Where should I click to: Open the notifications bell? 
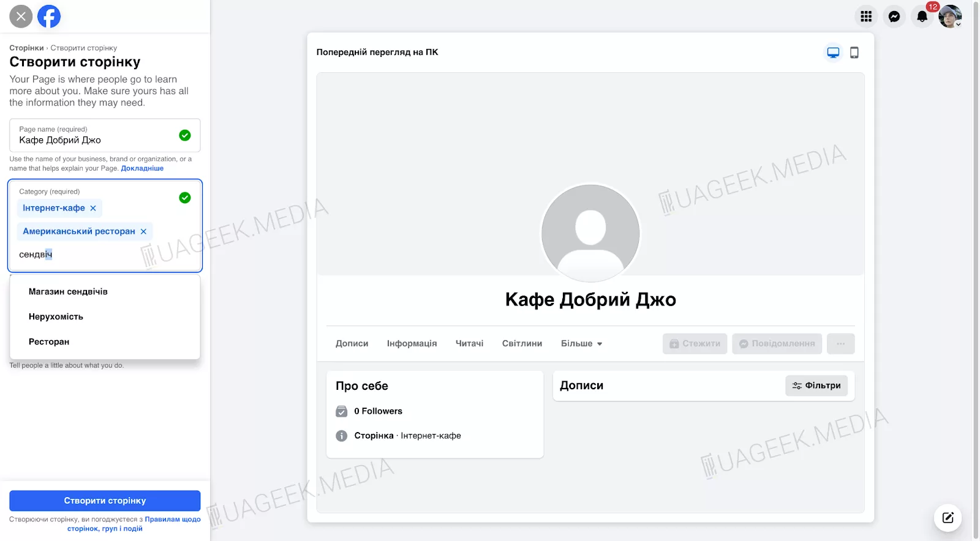[922, 17]
